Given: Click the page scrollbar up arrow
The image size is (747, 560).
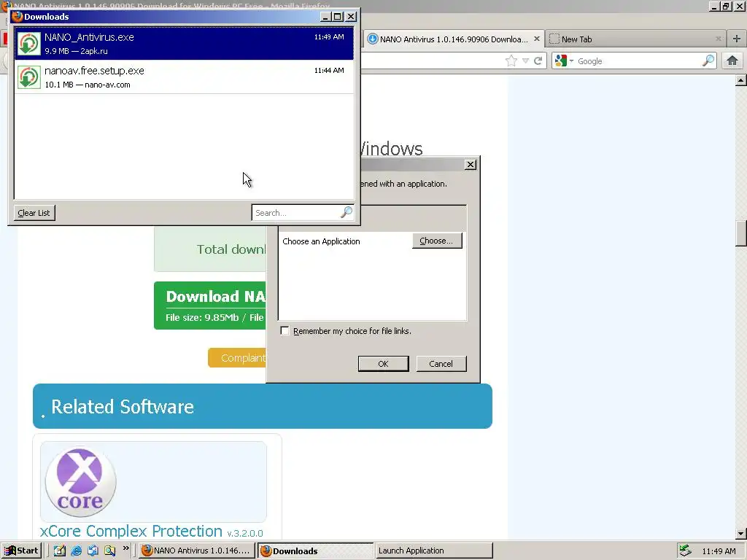Looking at the screenshot, I should pyautogui.click(x=741, y=80).
